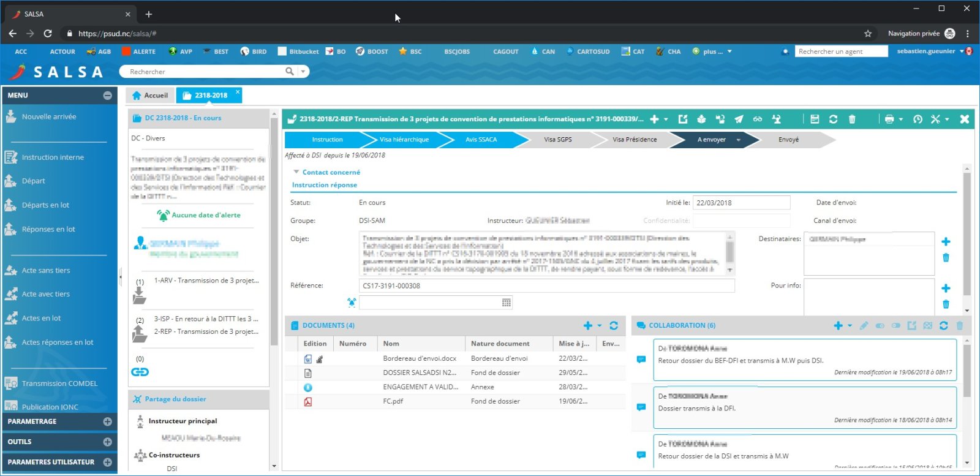Refresh the Documents list
The image size is (980, 476).
point(614,326)
